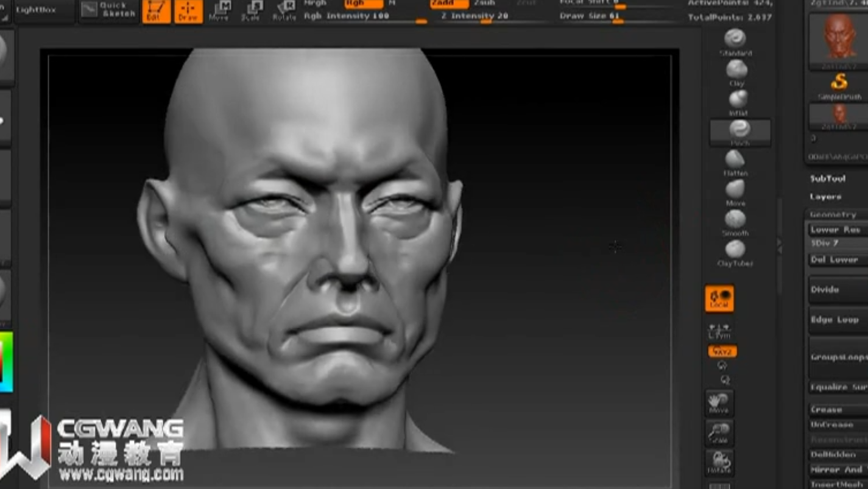The image size is (868, 489).
Task: Adjust the SDiv 7 subdivision slider
Action: pos(838,243)
